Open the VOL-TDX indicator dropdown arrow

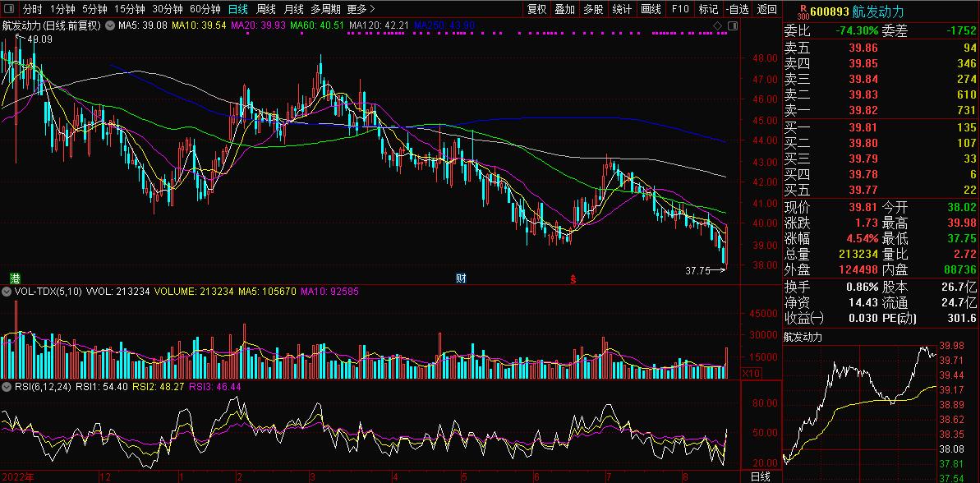click(x=7, y=292)
